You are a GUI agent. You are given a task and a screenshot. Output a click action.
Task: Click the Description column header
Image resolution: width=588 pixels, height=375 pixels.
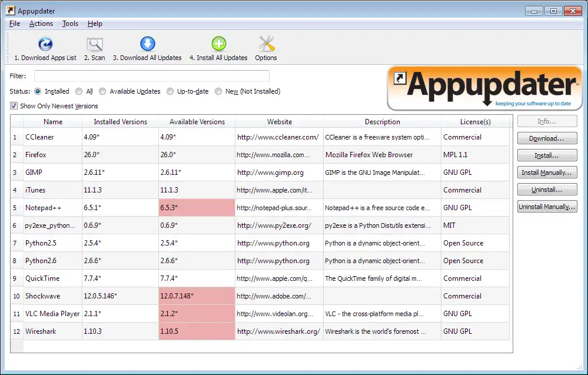(x=382, y=122)
